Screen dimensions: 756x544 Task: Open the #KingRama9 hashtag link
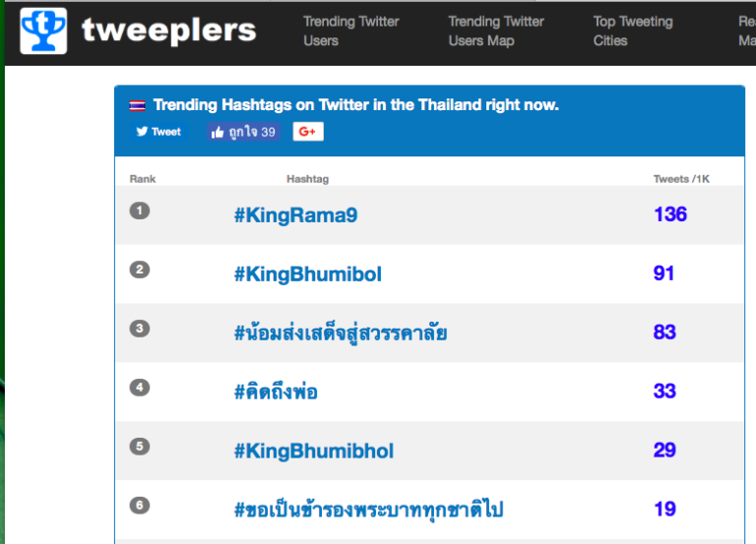click(295, 214)
